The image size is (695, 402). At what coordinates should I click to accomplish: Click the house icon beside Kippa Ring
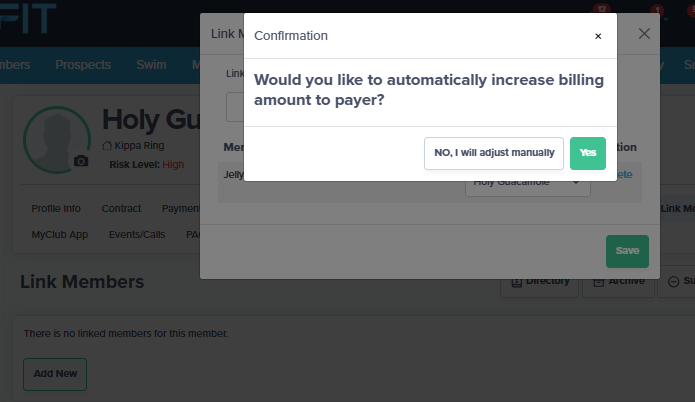click(x=106, y=145)
